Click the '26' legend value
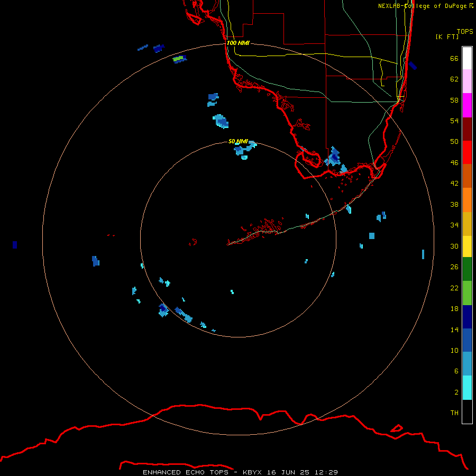This screenshot has height=476, width=476. coord(454,267)
